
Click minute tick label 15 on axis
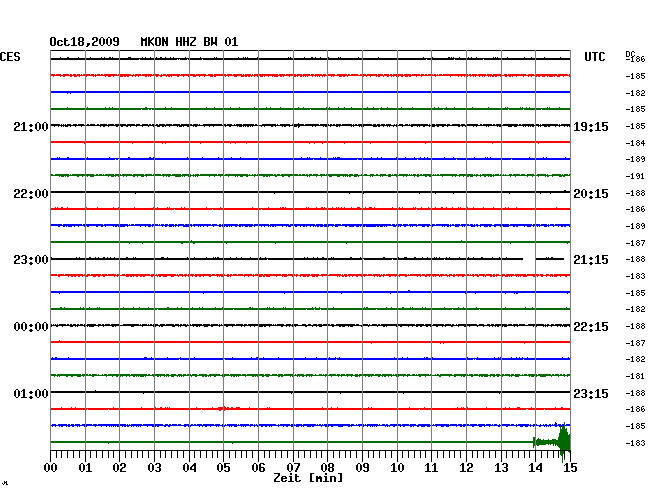570,467
